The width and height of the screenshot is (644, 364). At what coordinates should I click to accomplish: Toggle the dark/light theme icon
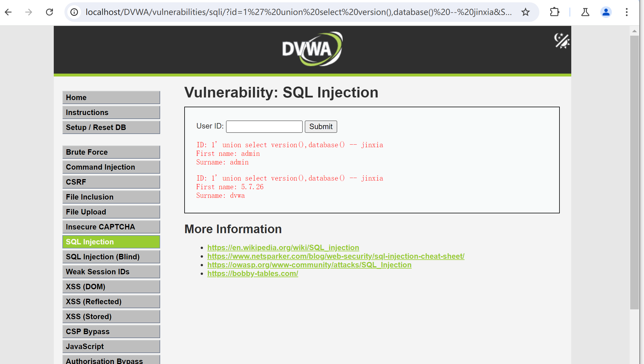tap(561, 41)
